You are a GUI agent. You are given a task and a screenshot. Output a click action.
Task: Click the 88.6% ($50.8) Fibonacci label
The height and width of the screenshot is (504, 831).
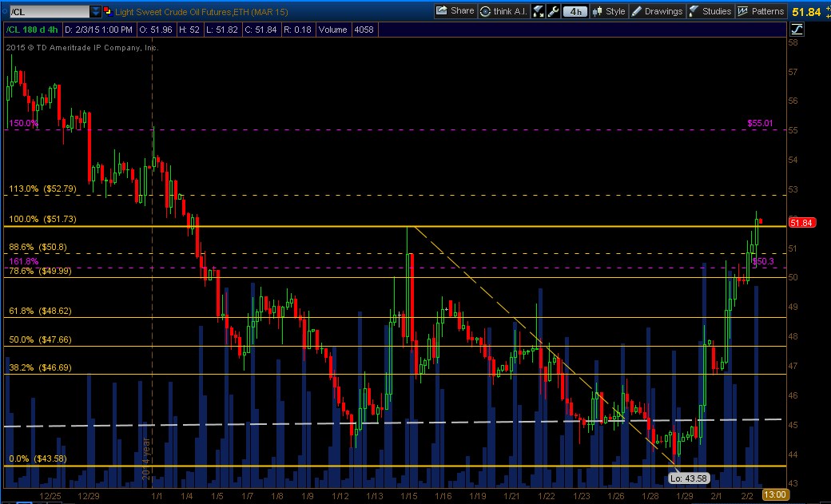point(38,247)
